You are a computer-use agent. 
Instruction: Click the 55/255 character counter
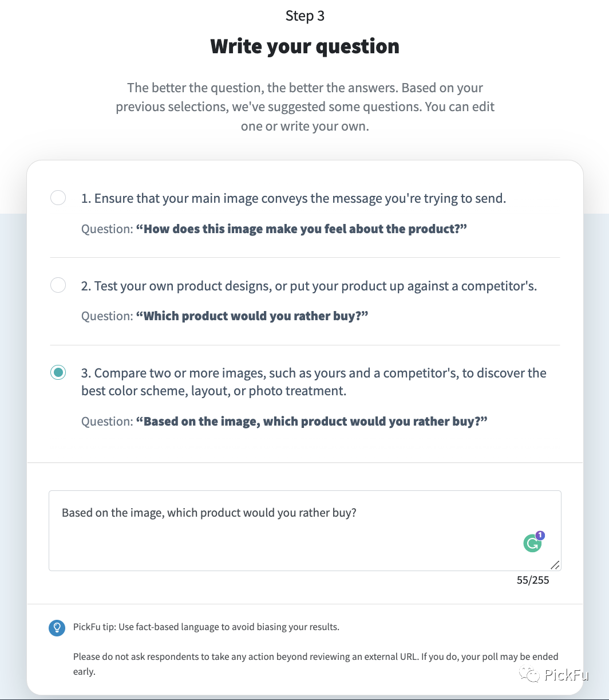(x=532, y=580)
